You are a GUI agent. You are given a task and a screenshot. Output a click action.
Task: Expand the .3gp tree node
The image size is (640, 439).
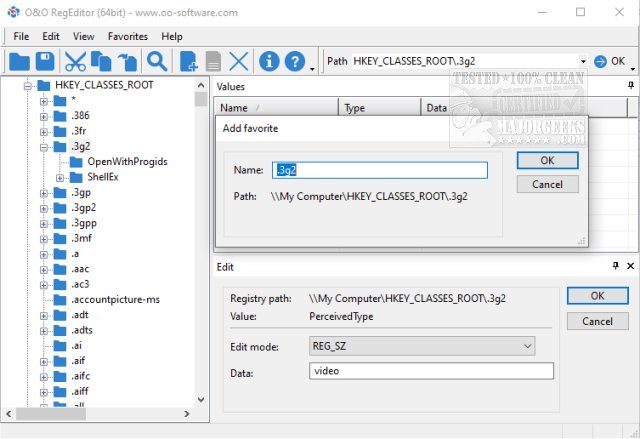[44, 193]
